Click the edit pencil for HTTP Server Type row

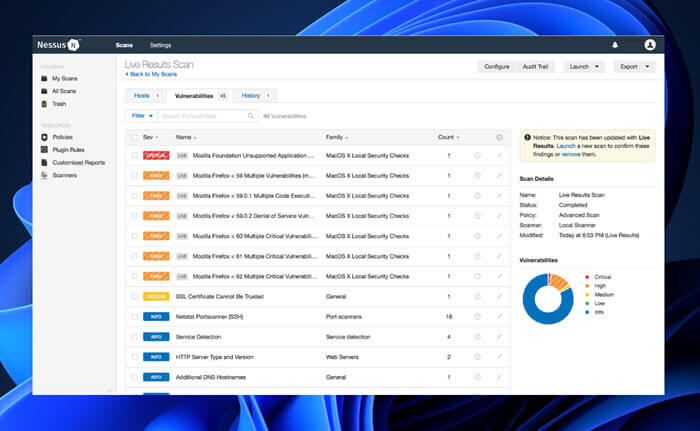click(499, 357)
